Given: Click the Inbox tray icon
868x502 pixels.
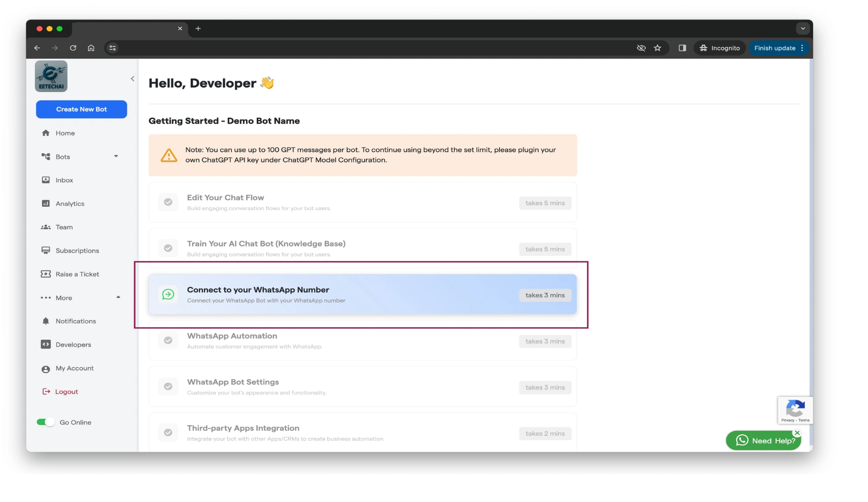Looking at the screenshot, I should (46, 180).
